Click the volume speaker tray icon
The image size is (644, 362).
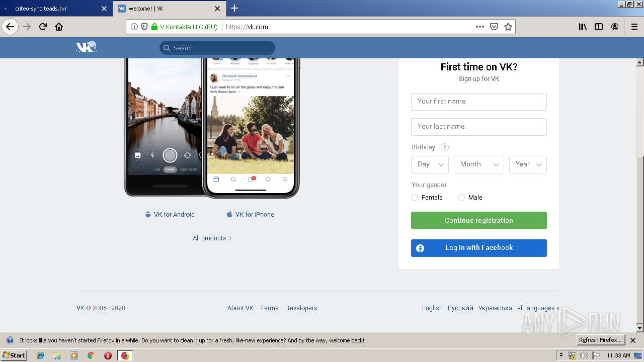click(x=584, y=355)
